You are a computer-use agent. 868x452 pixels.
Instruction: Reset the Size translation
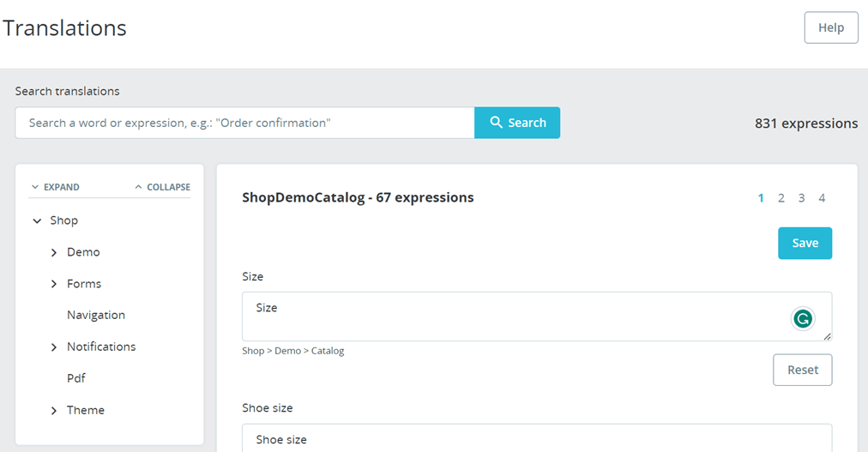[x=803, y=370]
